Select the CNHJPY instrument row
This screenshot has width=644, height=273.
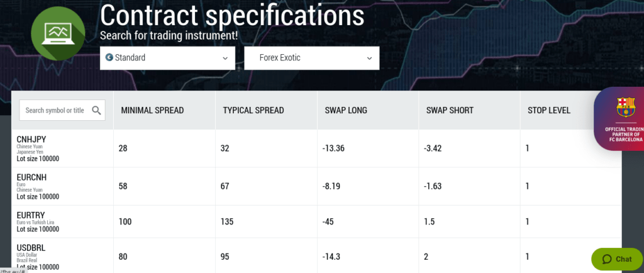tap(316, 148)
